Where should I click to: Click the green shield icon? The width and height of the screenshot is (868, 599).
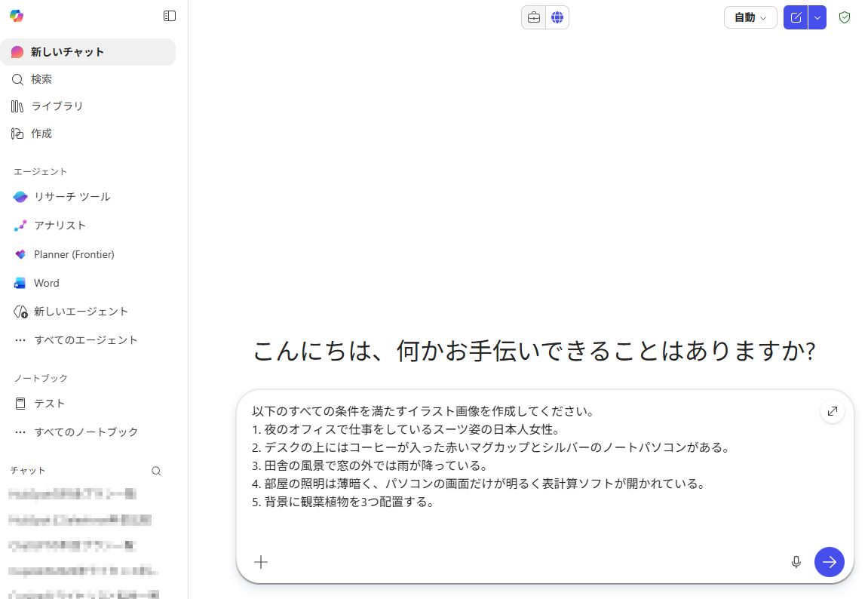[x=845, y=17]
